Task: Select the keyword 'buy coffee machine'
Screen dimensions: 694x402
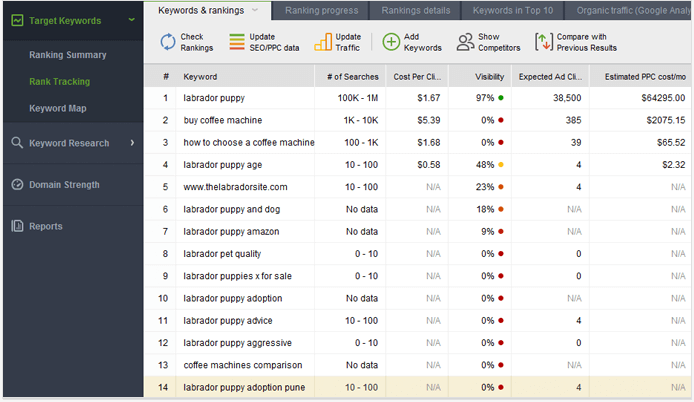Action: coord(223,120)
